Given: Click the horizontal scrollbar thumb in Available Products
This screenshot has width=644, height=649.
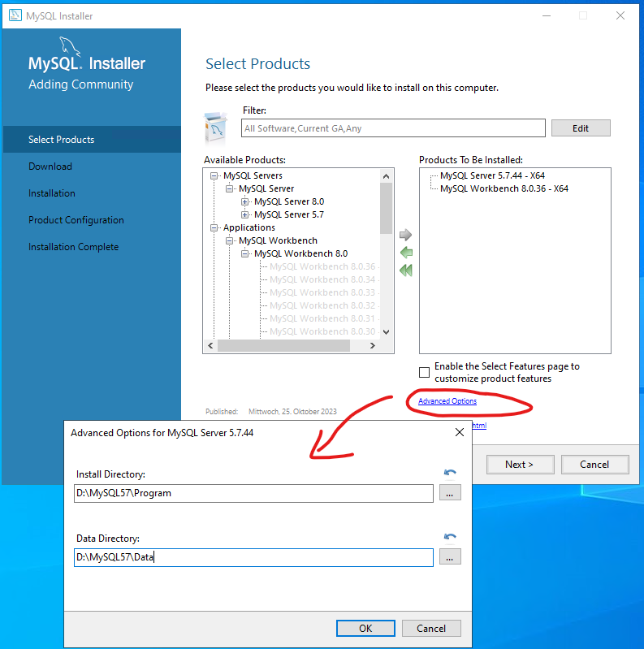Looking at the screenshot, I should coord(284,345).
